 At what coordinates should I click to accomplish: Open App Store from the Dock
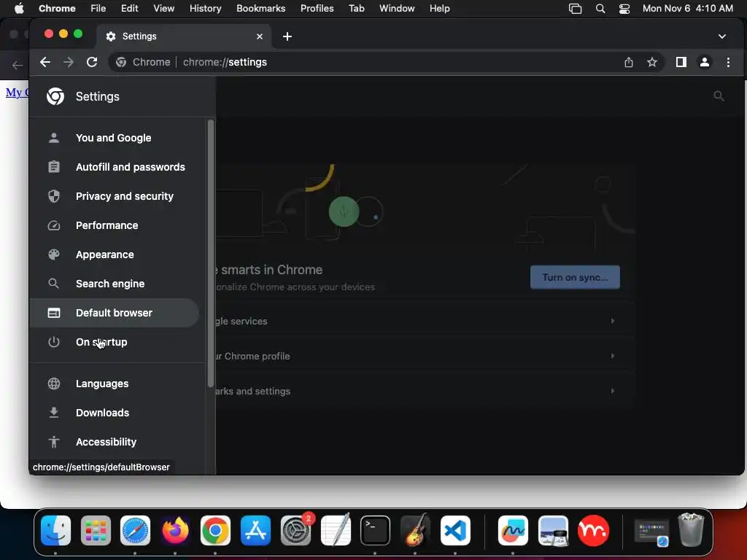(x=255, y=530)
